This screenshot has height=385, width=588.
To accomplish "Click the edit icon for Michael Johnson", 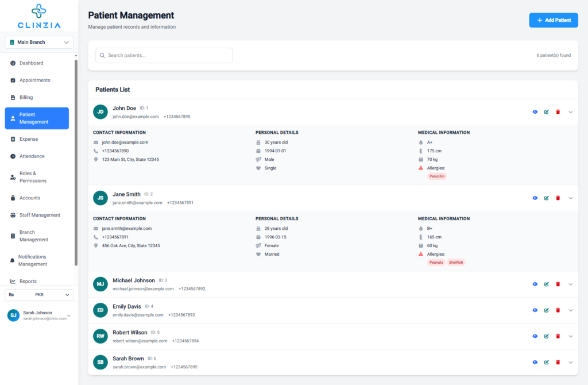I will click(x=546, y=284).
